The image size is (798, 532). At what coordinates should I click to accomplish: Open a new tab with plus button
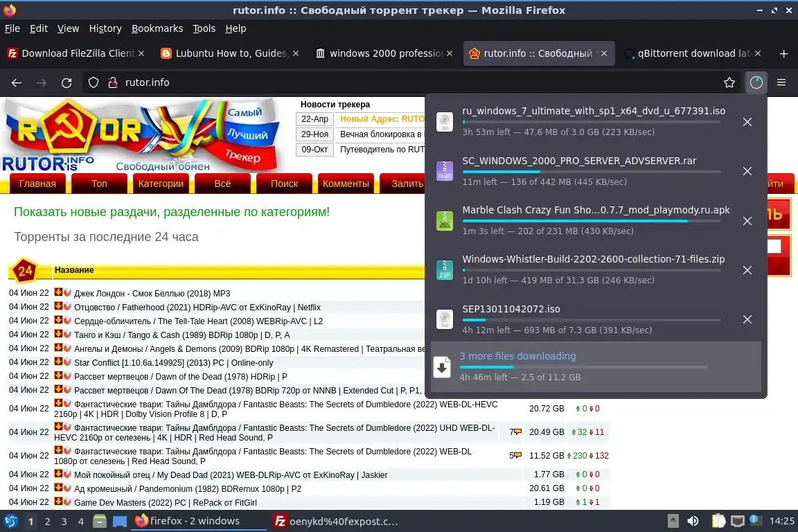point(783,53)
